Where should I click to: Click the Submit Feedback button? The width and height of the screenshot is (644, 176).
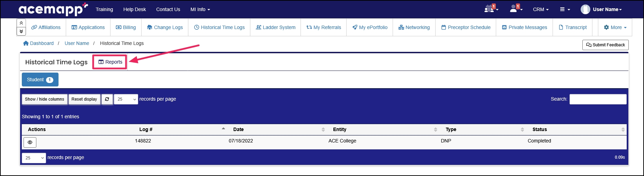[605, 45]
